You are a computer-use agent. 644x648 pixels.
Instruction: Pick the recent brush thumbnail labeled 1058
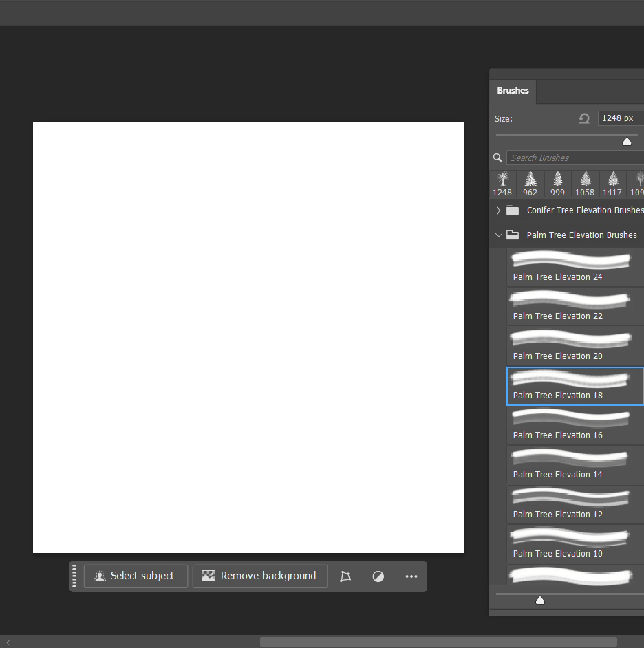(x=586, y=184)
